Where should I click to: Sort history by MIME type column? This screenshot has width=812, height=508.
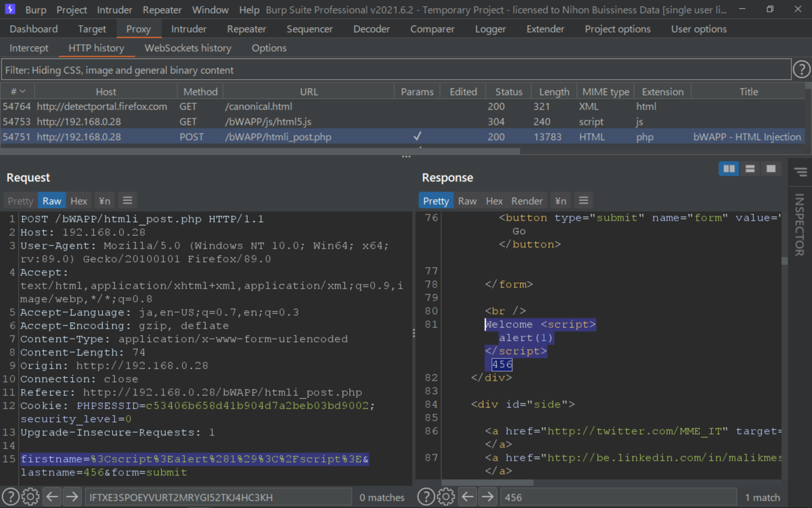coord(606,91)
